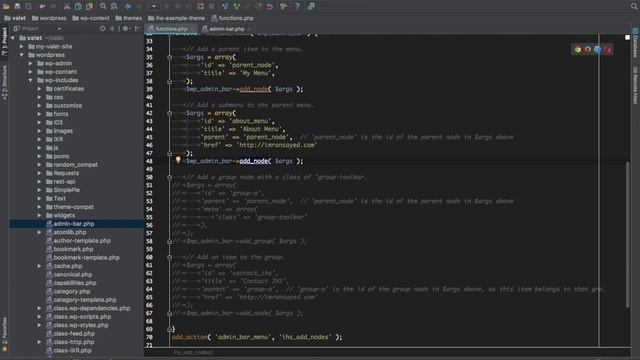Open the Remote Host tool window tab
Screen dimensions: 640x360
click(x=636, y=86)
